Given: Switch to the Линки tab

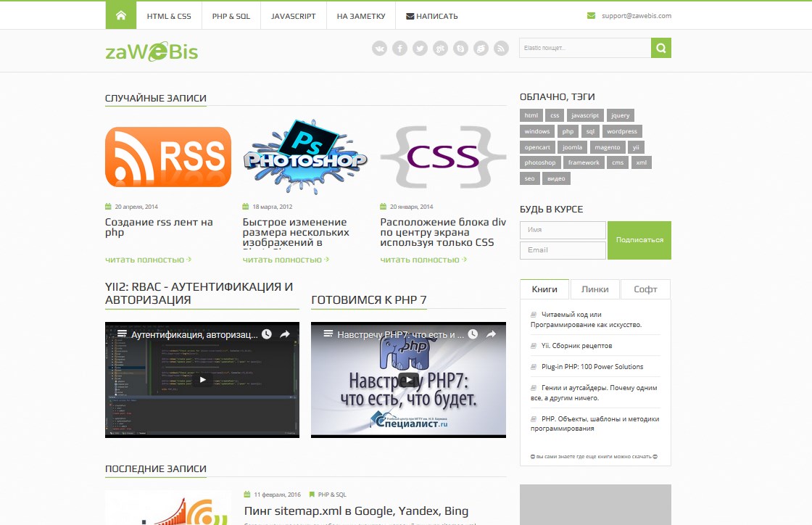Looking at the screenshot, I should pyautogui.click(x=594, y=289).
